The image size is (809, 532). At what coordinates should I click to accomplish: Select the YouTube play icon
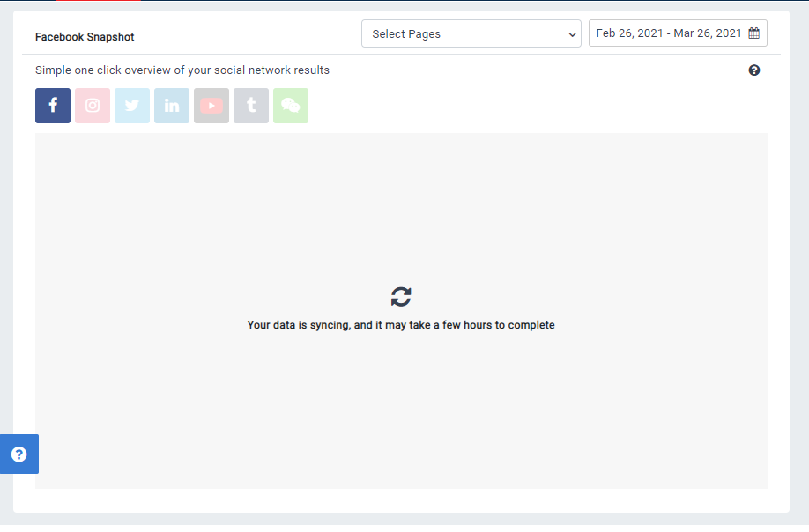click(x=212, y=106)
